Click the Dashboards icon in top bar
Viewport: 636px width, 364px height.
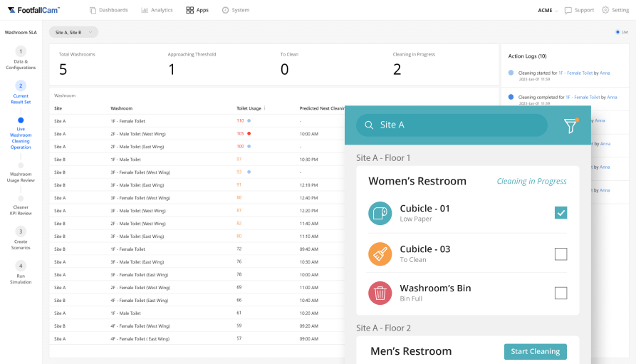93,10
